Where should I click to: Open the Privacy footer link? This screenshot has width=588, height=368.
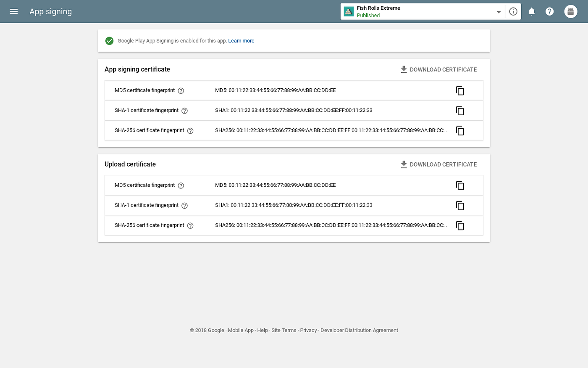(308, 330)
